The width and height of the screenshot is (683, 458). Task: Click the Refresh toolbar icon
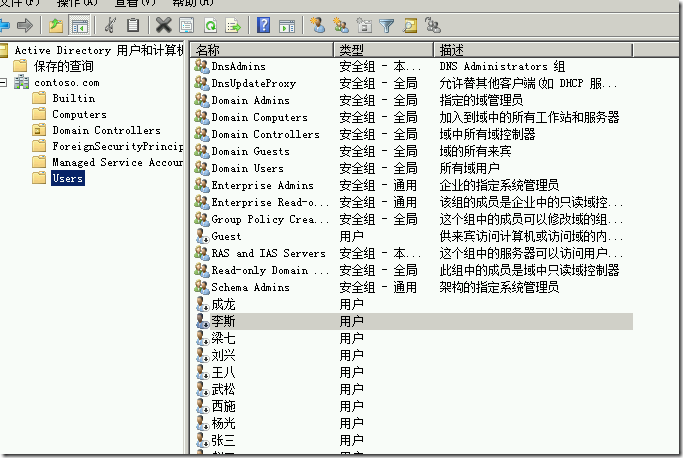click(x=210, y=26)
